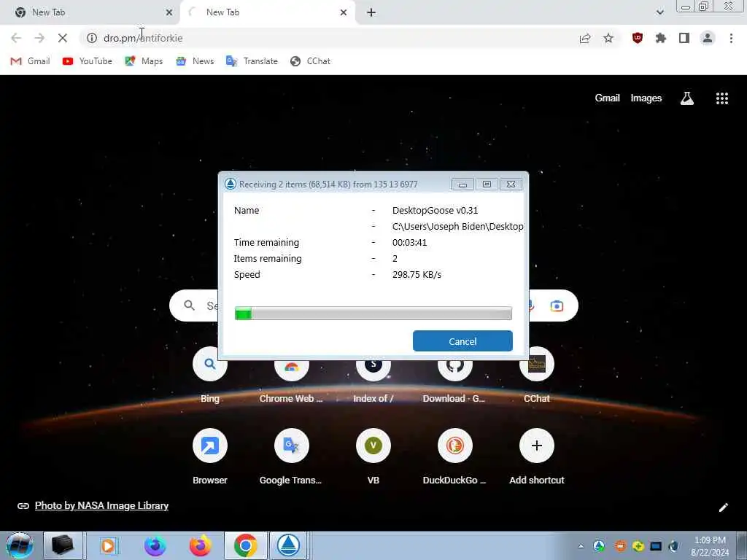Bookmark this tab with the star icon
The image size is (747, 560).
(x=608, y=38)
